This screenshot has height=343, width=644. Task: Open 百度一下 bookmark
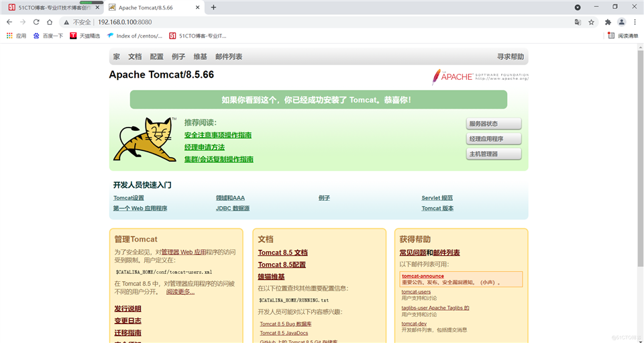point(48,36)
